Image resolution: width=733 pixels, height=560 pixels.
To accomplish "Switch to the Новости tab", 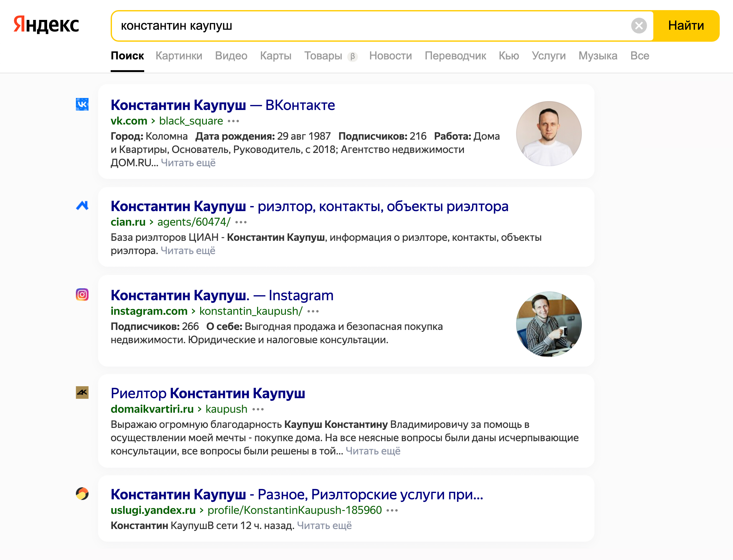I will (x=391, y=56).
